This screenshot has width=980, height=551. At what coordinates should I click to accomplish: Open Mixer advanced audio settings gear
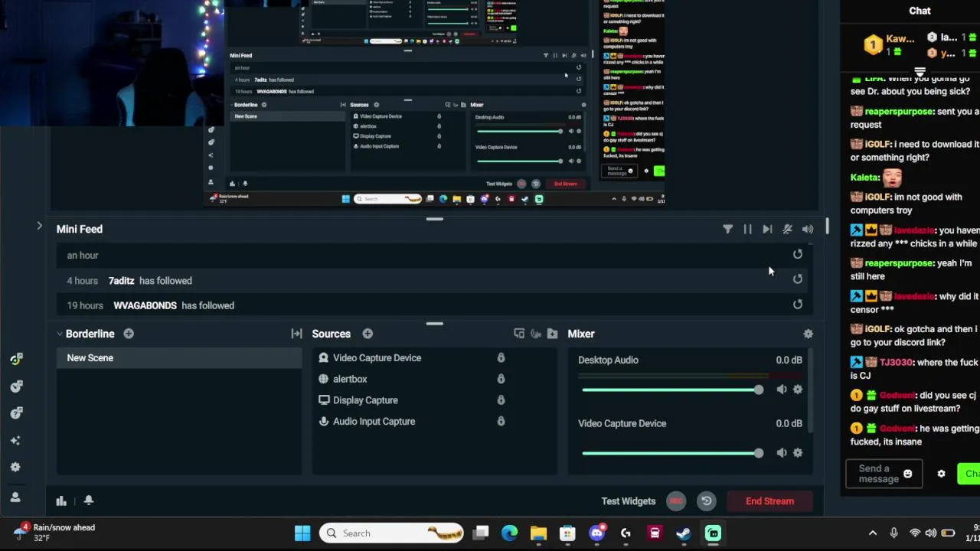808,334
